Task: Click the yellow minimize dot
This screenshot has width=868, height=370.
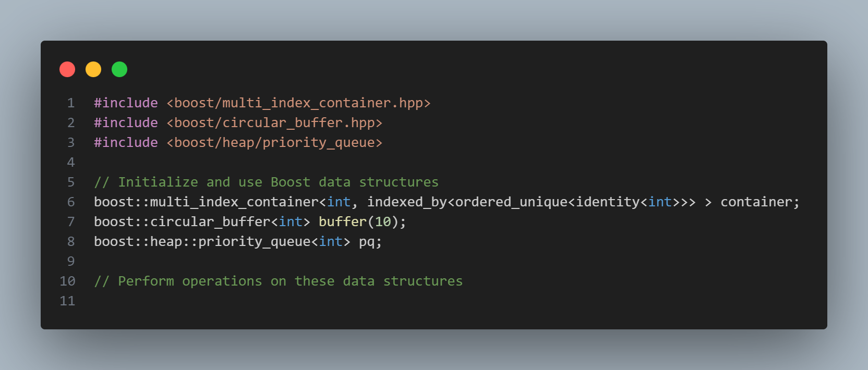Action: pyautogui.click(x=93, y=69)
